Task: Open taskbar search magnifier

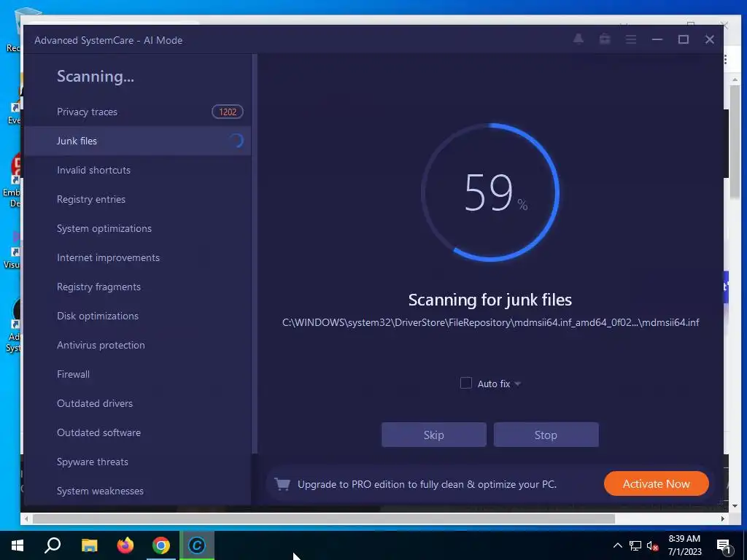Action: click(x=53, y=545)
